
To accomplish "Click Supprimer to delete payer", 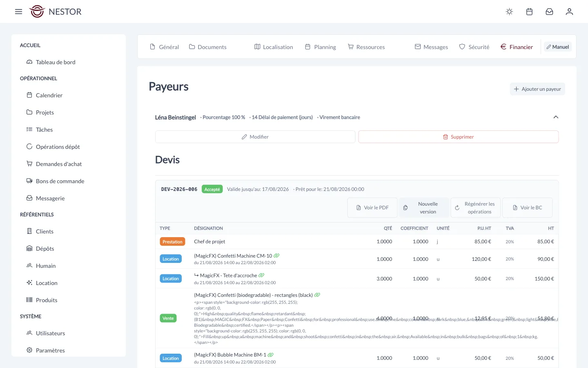I will click(459, 137).
